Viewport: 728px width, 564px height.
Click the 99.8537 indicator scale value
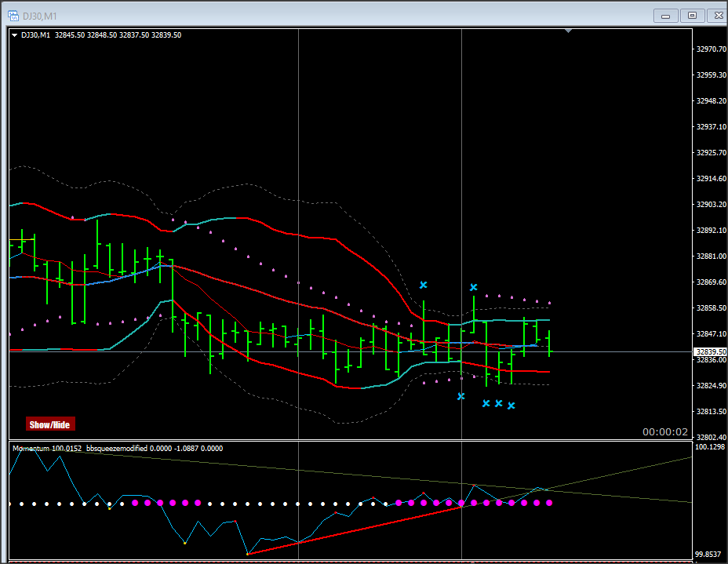(710, 555)
